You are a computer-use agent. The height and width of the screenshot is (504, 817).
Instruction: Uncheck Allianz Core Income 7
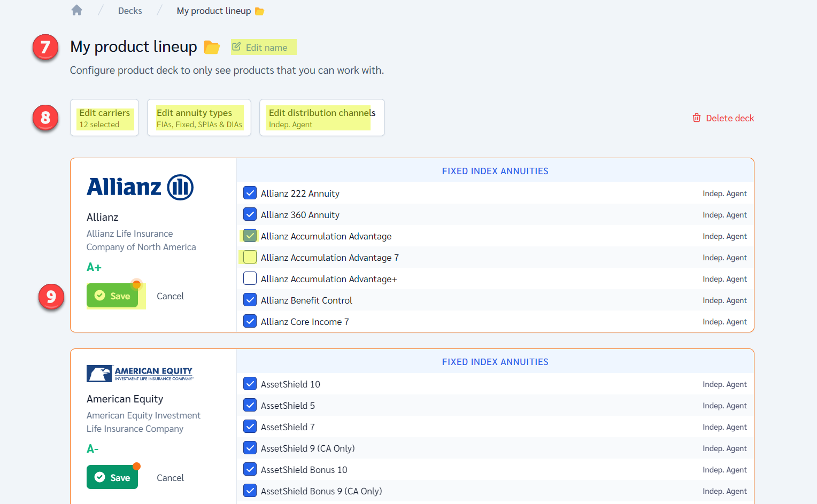coord(250,321)
